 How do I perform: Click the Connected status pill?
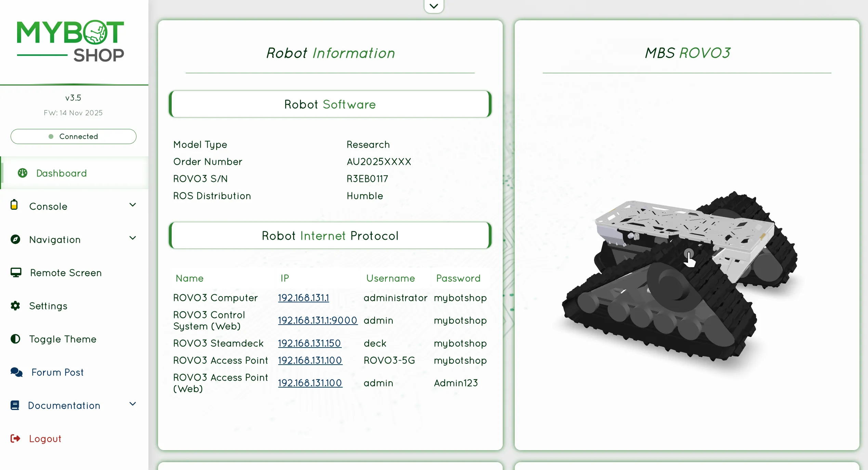click(x=73, y=136)
